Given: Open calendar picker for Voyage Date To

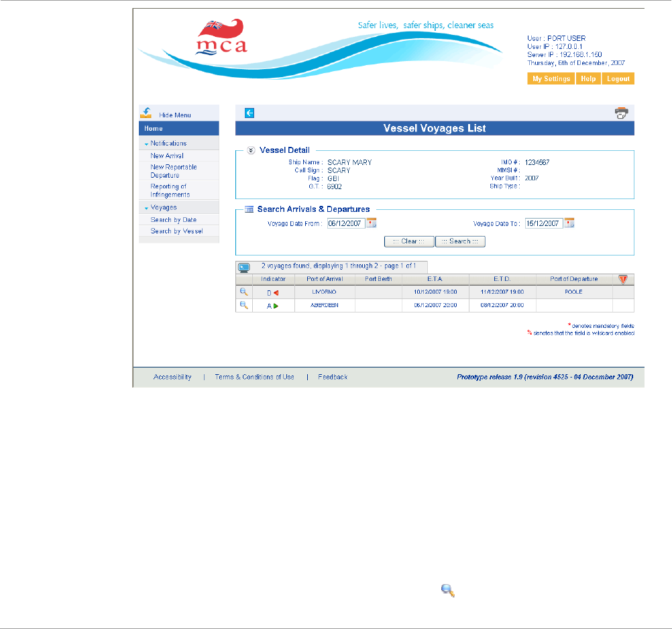Looking at the screenshot, I should [569, 223].
